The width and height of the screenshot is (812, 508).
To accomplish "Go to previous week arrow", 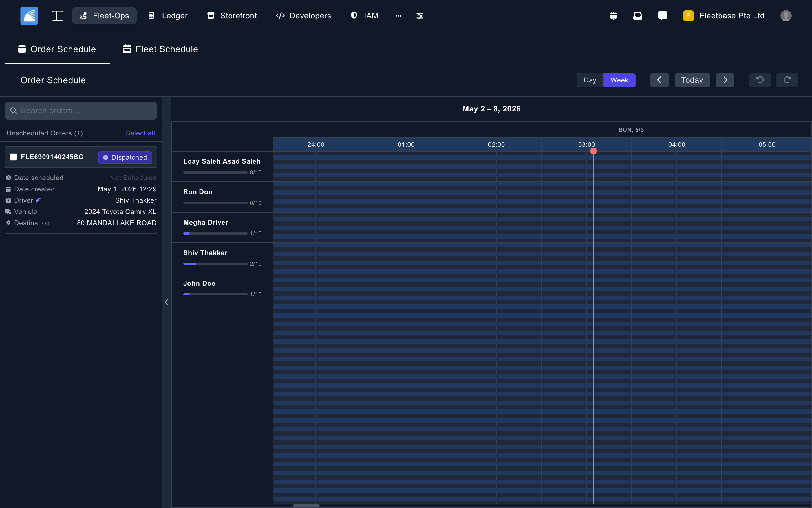I will tap(659, 80).
